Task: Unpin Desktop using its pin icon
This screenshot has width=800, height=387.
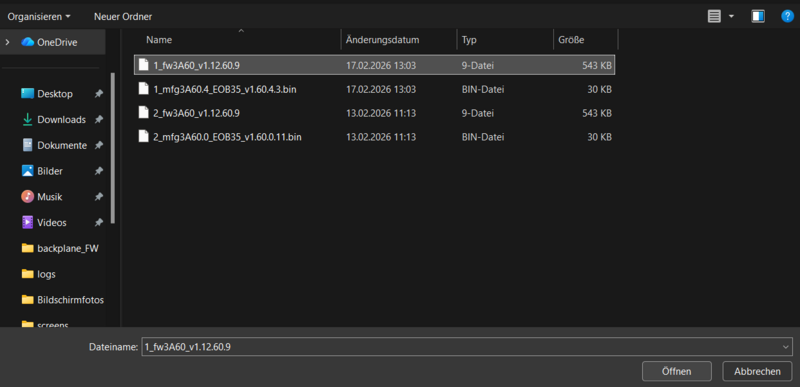Action: [98, 94]
